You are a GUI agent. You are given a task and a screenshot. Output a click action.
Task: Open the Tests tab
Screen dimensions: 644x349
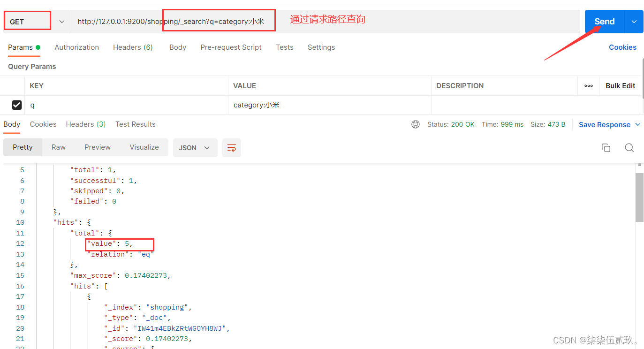285,47
